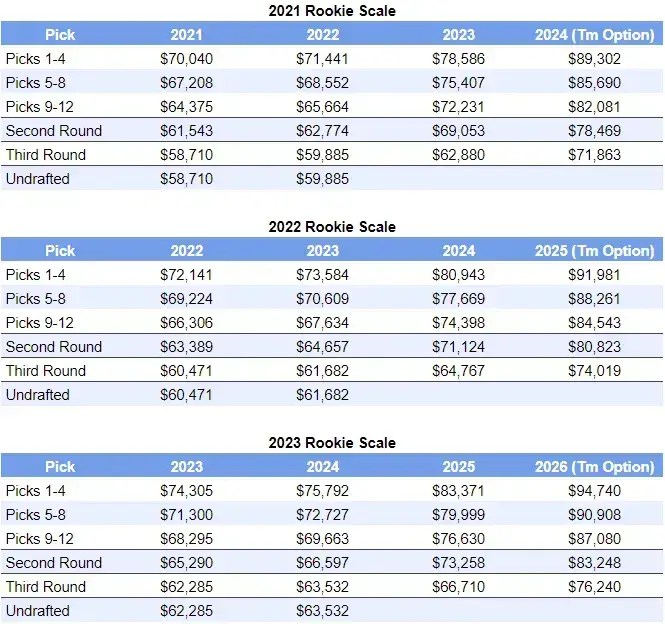Select the $65,664 cell

pos(322,107)
